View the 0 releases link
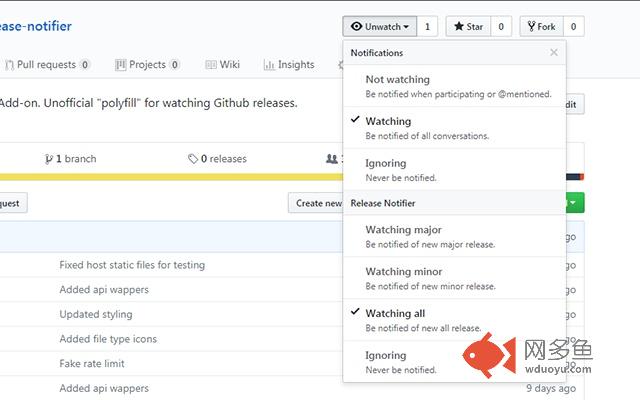Screen dimensions: 640x400 (x=217, y=159)
